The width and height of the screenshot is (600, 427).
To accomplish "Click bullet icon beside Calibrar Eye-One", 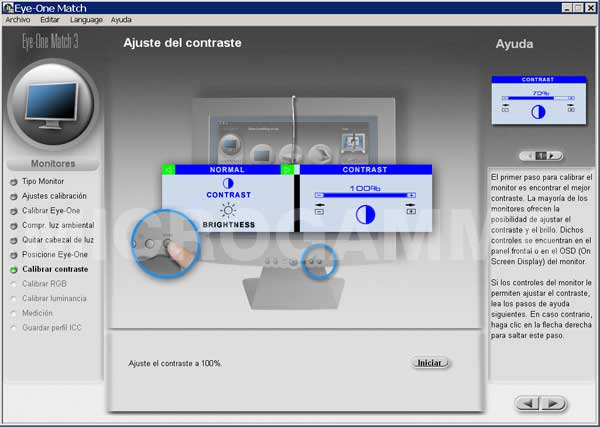I will click(14, 211).
